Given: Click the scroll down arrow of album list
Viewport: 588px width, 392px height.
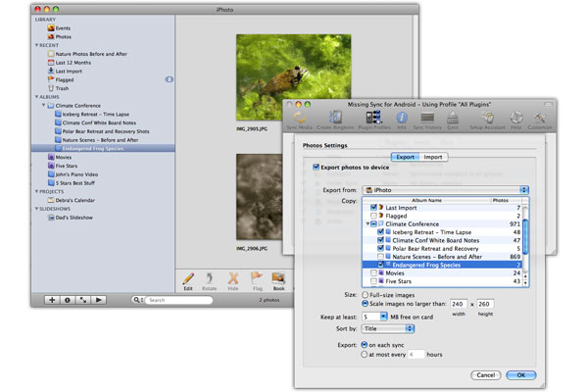Looking at the screenshot, I should pyautogui.click(x=525, y=283).
